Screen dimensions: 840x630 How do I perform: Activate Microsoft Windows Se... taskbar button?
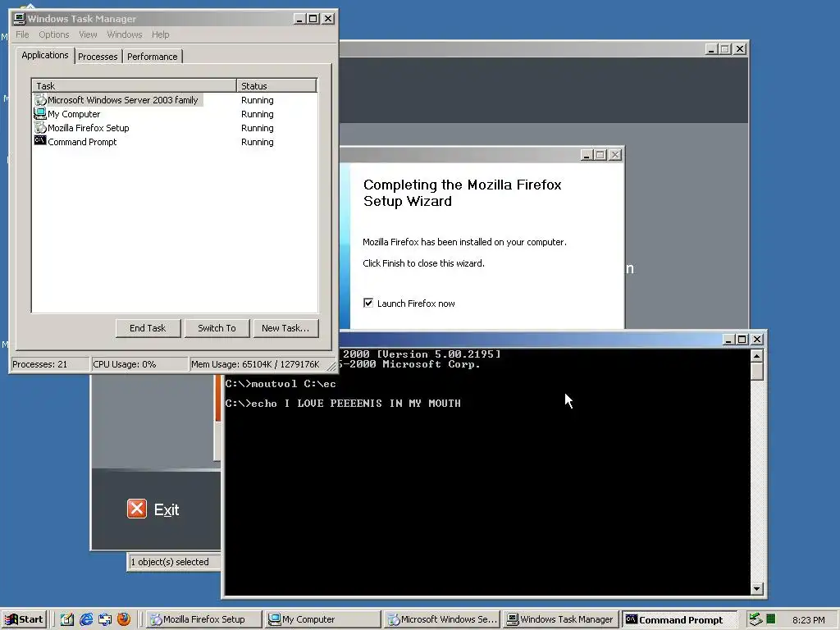click(x=442, y=619)
